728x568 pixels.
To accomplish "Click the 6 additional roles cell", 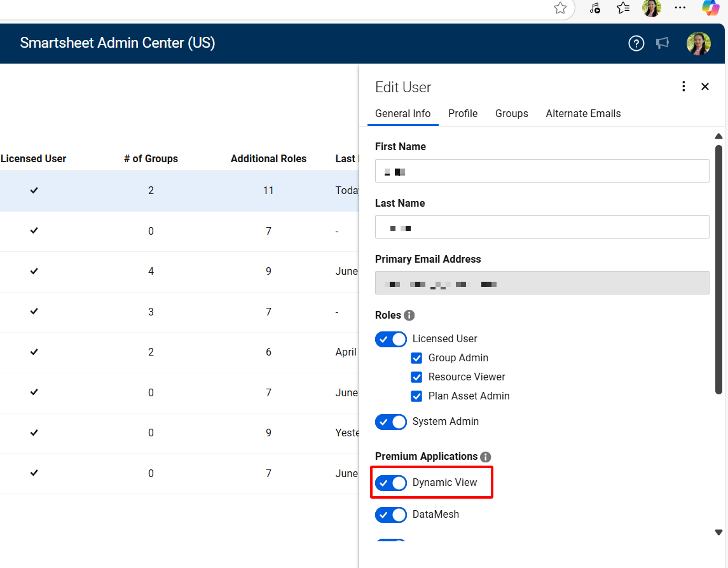I will point(268,352).
